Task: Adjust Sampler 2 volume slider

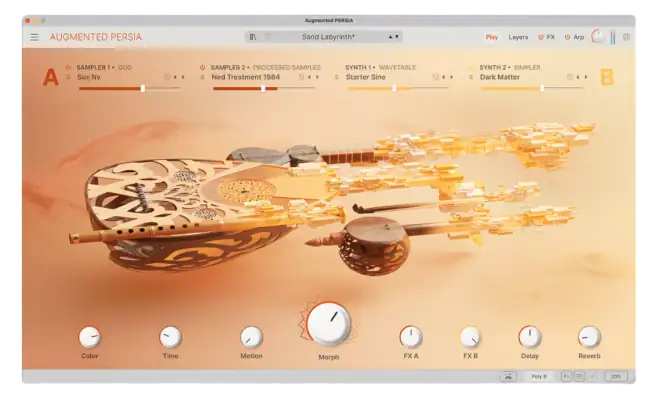Action: tap(264, 88)
